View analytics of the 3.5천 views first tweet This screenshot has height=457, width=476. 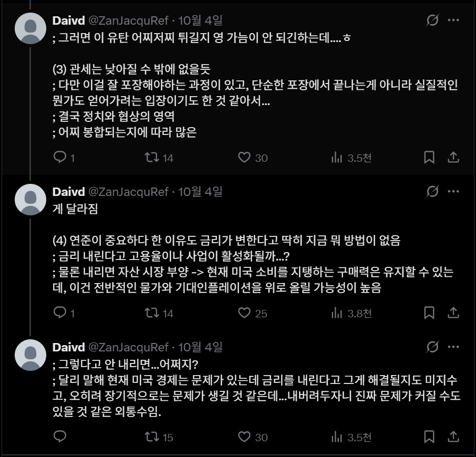tap(337, 158)
